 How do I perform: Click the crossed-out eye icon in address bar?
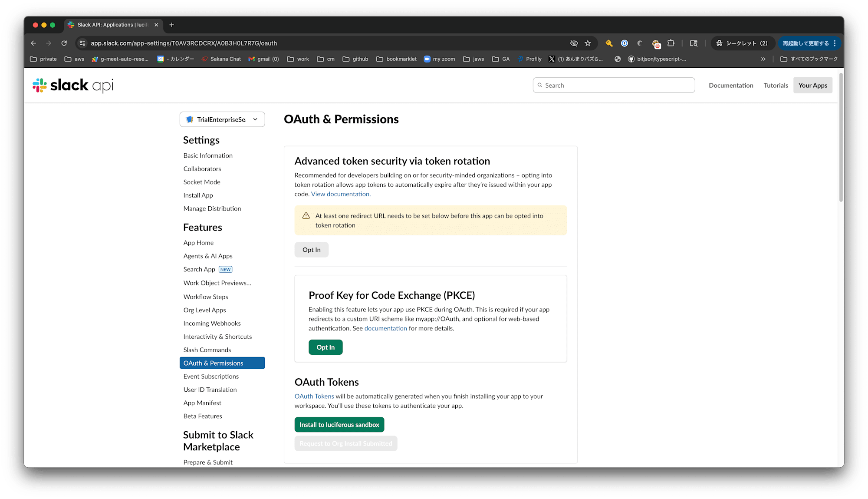coord(574,43)
